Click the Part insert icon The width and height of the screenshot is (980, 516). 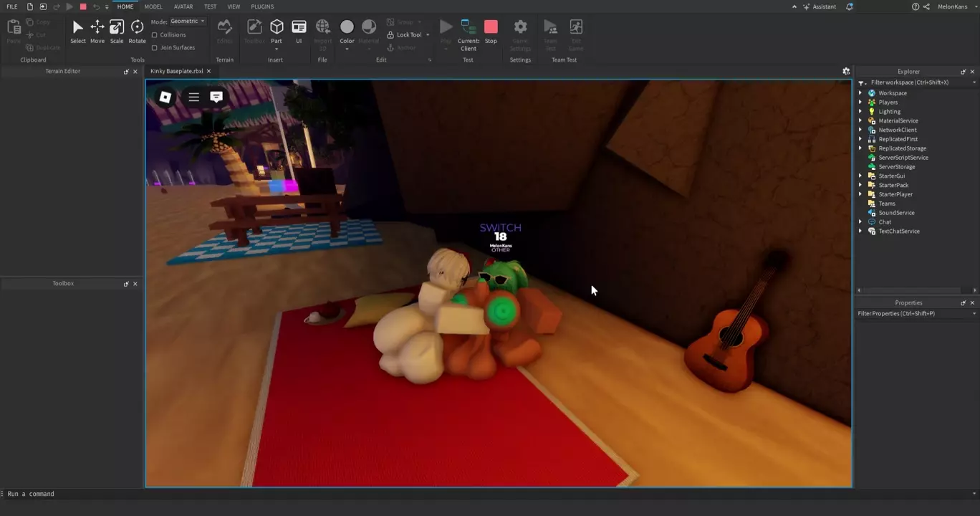point(277,28)
